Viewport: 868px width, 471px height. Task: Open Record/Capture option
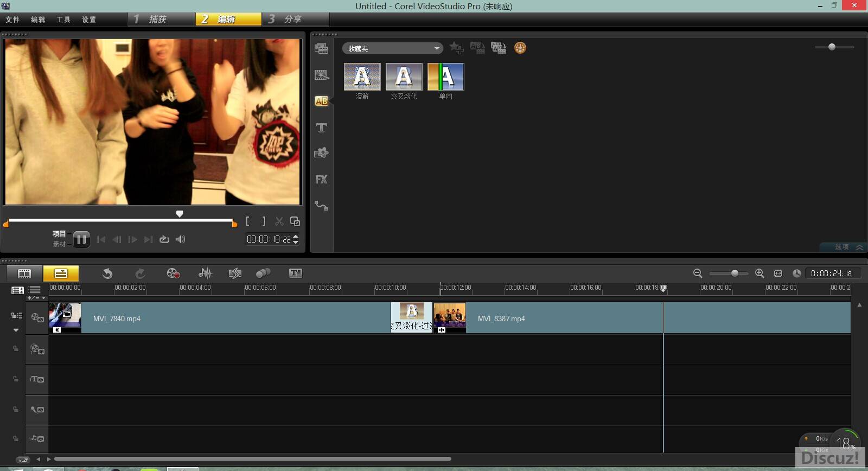[x=173, y=273]
